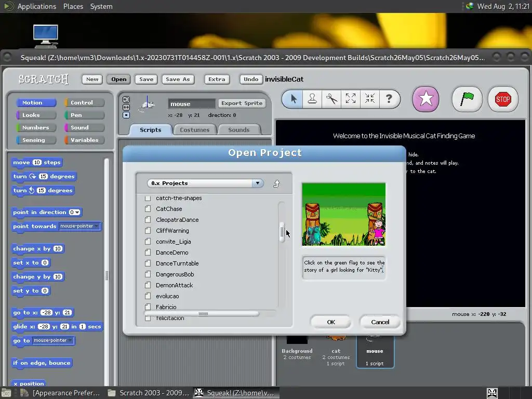Click the red STOP sign button
This screenshot has height=399, width=532.
click(x=503, y=99)
